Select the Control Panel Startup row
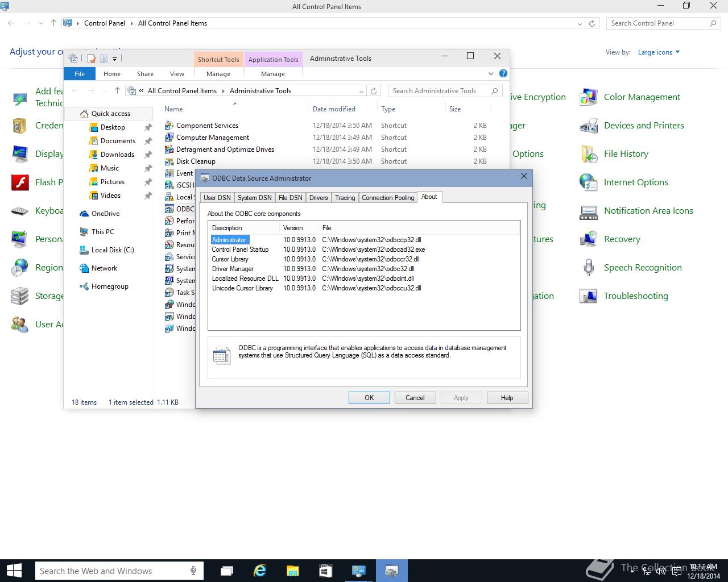 click(364, 250)
